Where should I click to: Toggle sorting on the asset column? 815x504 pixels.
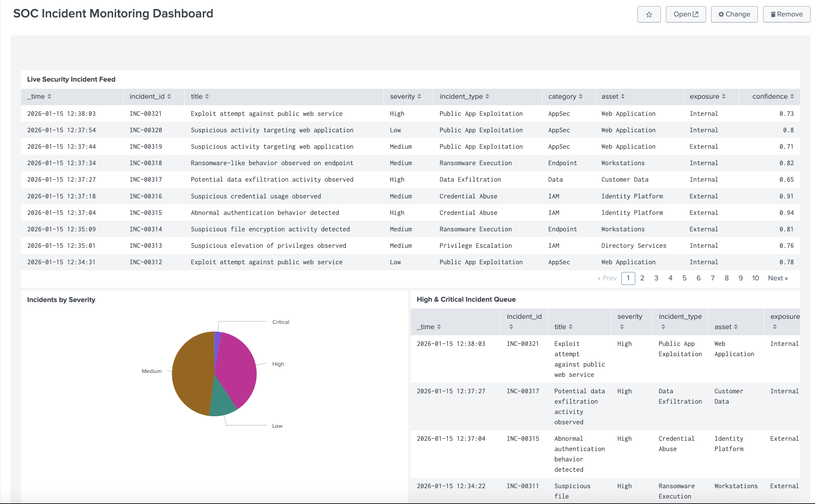point(623,96)
